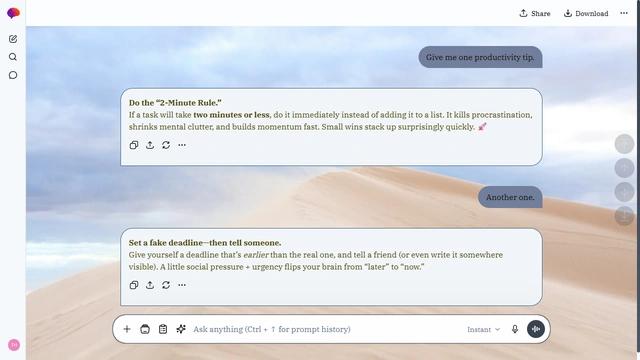Screen dimensions: 640x360
Task: Open the header three-dot options menu
Action: tap(624, 13)
